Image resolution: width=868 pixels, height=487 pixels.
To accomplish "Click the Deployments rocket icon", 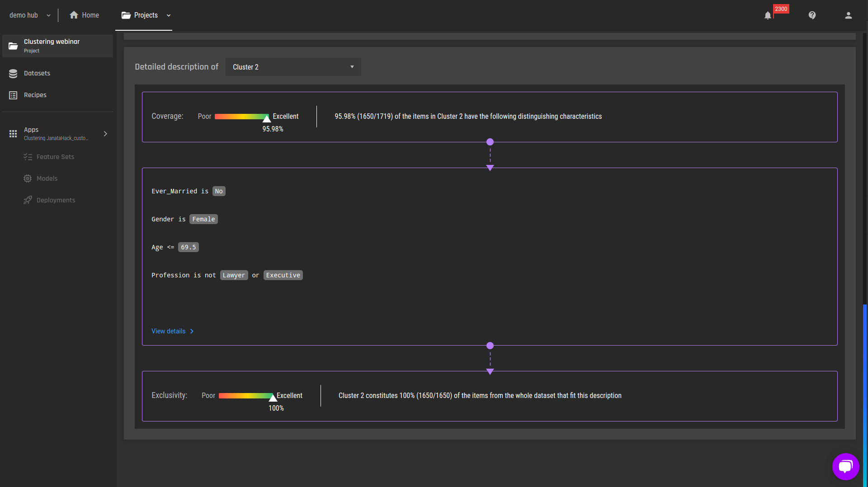I will tap(28, 200).
